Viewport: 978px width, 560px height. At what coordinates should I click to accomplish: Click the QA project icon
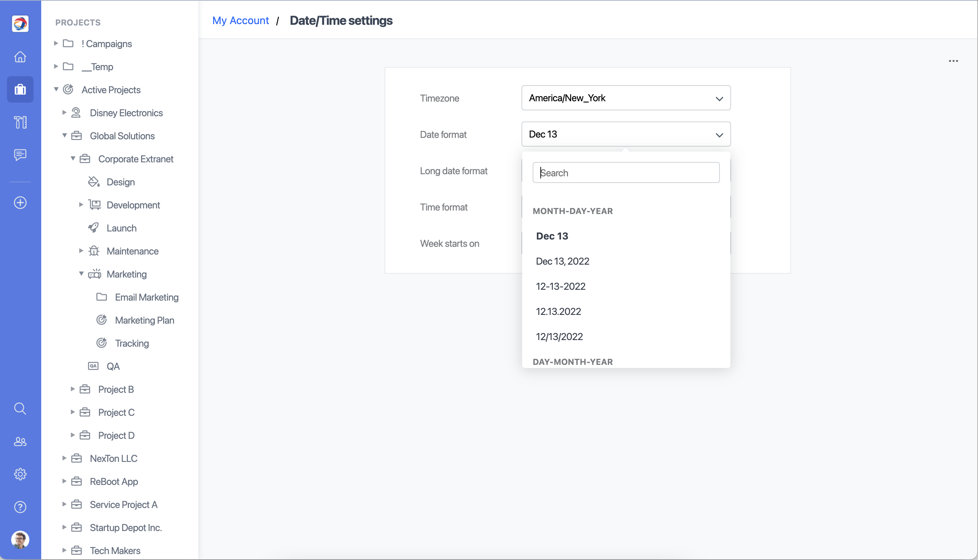coord(93,366)
